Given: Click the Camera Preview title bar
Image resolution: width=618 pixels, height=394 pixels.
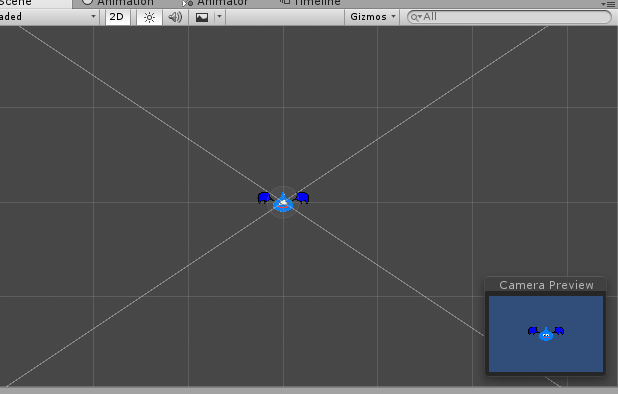Looking at the screenshot, I should 546,285.
